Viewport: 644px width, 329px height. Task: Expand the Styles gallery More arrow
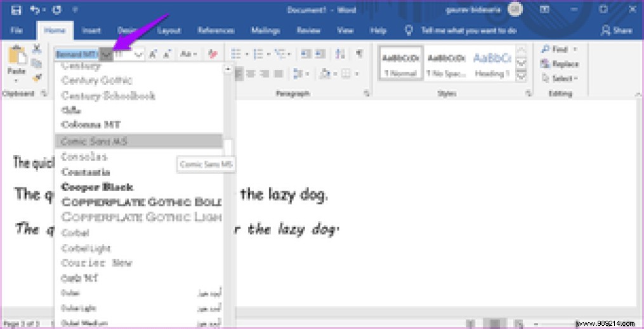pyautogui.click(x=521, y=76)
